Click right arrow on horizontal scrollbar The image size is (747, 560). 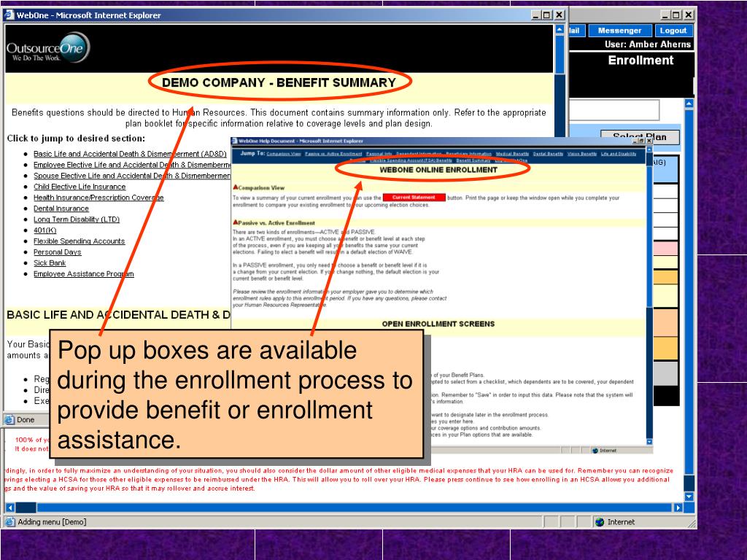point(678,507)
